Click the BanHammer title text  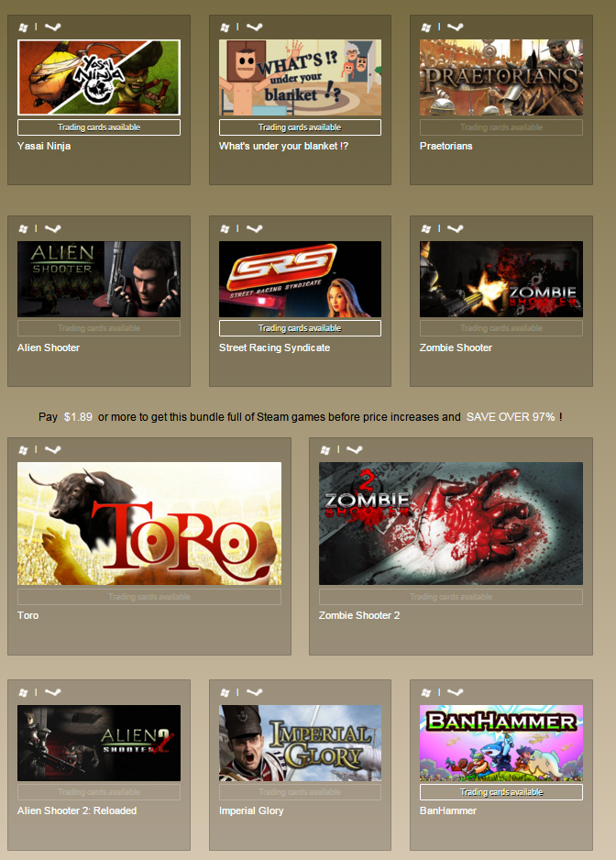448,810
